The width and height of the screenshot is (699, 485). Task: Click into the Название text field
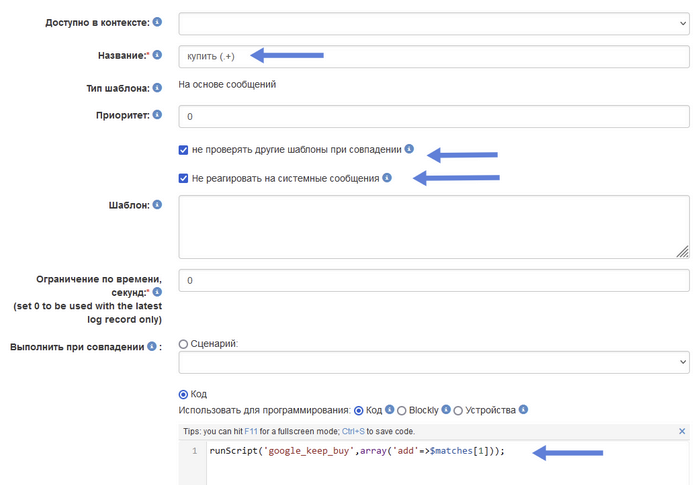pos(434,56)
